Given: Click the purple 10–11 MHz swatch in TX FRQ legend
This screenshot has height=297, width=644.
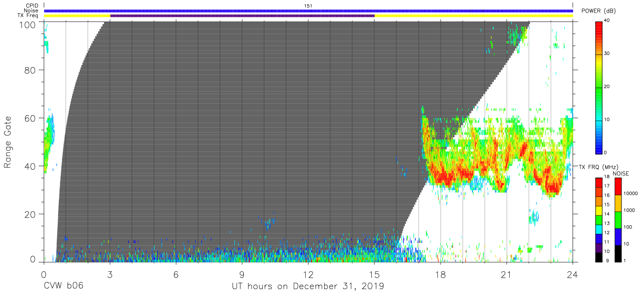Looking at the screenshot, I should click(599, 247).
